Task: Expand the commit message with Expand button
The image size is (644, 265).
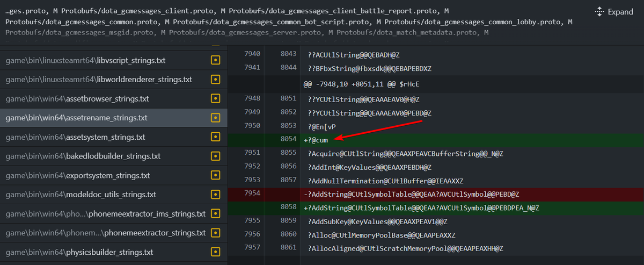Action: [614, 12]
